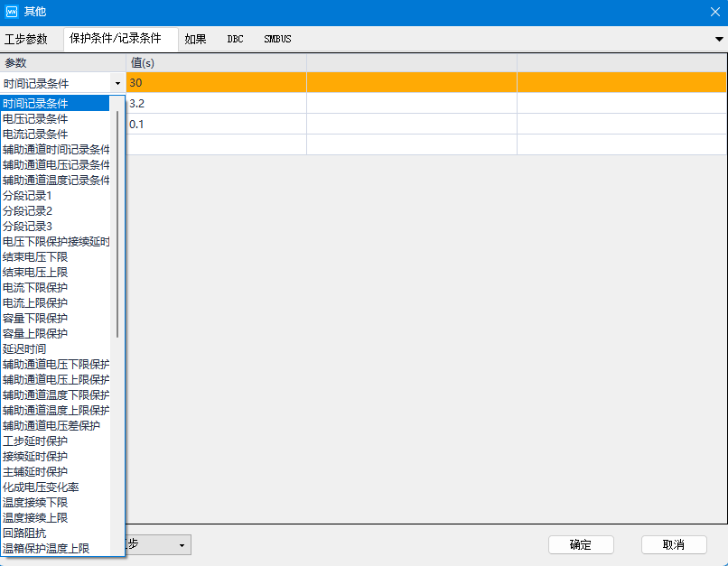728x566 pixels.
Task: Click the 值(s) column header
Action: [x=217, y=62]
